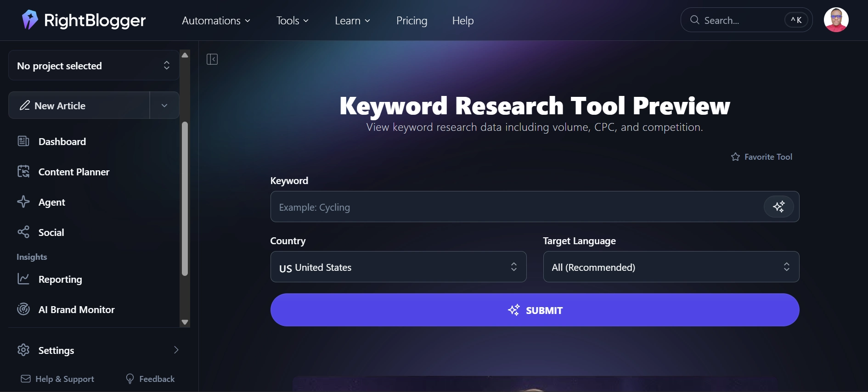Go to the Pricing page
The width and height of the screenshot is (868, 392).
pyautogui.click(x=411, y=21)
